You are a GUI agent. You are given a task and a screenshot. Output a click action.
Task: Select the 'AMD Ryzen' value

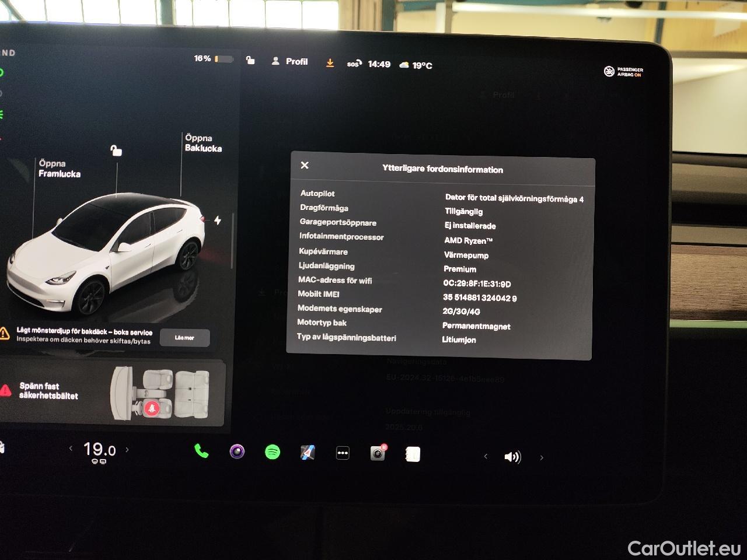tap(469, 240)
